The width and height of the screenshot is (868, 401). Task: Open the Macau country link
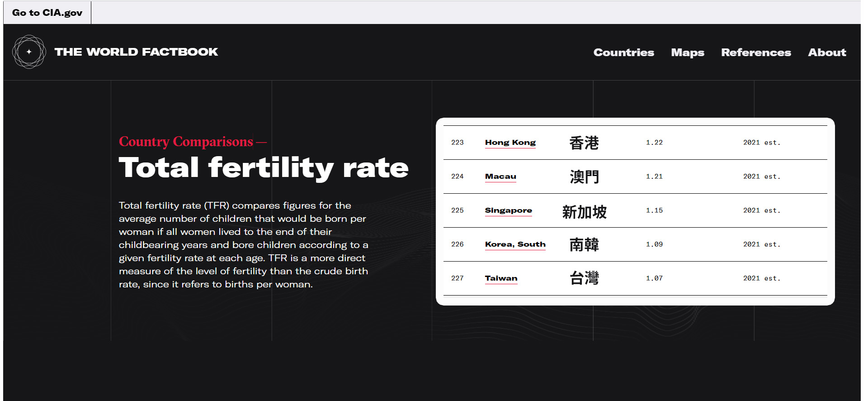click(x=500, y=177)
